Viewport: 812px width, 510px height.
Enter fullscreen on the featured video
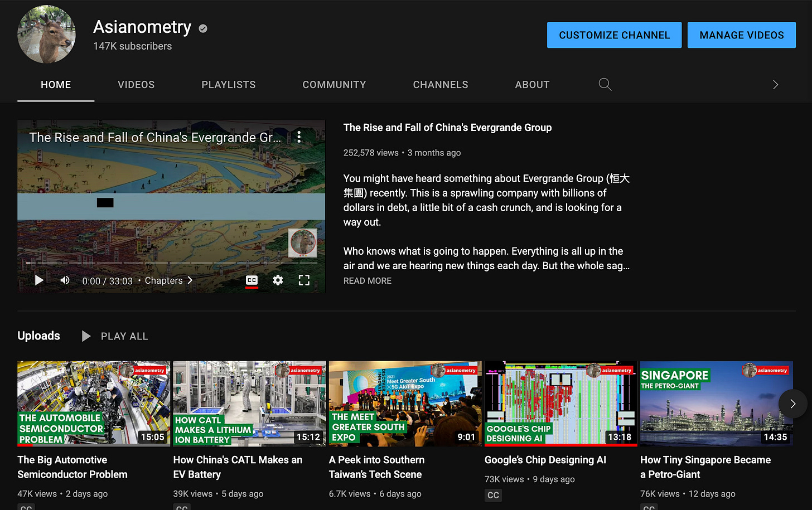coord(304,280)
